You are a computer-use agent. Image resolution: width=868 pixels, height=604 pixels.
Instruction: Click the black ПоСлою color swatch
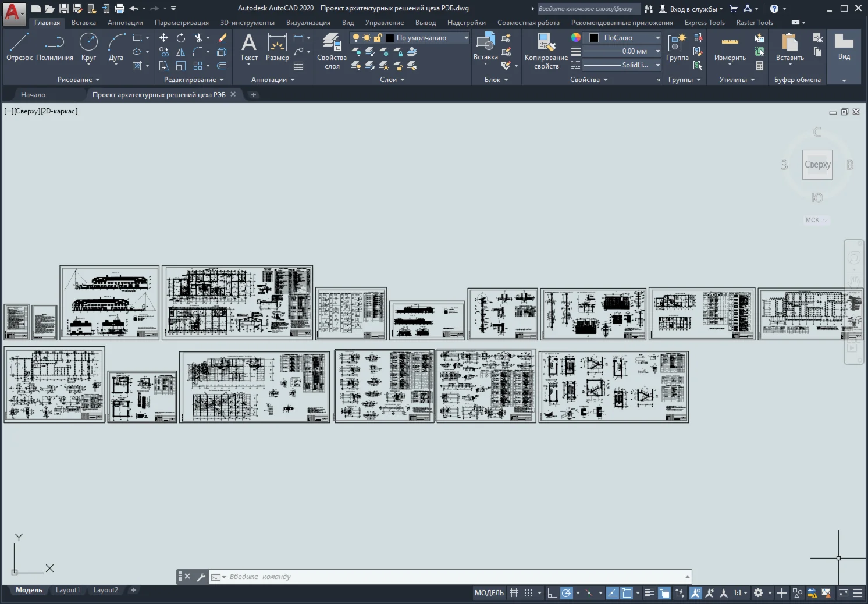[x=594, y=38]
